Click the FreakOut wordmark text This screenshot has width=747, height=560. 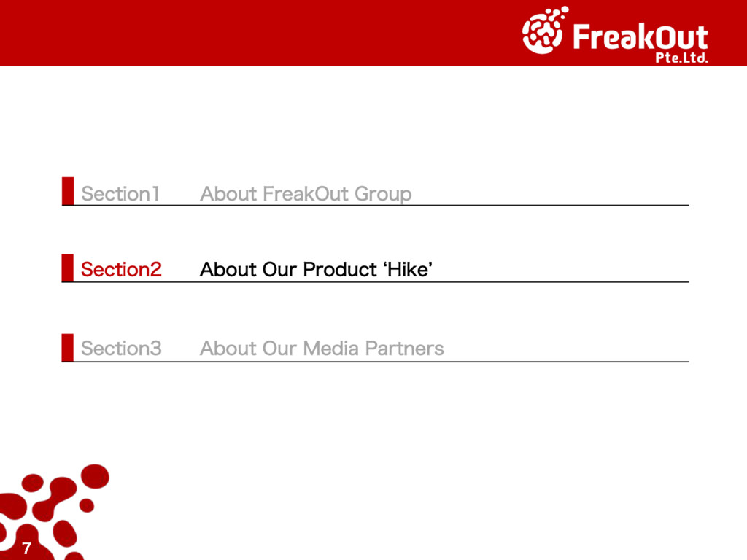click(x=640, y=36)
